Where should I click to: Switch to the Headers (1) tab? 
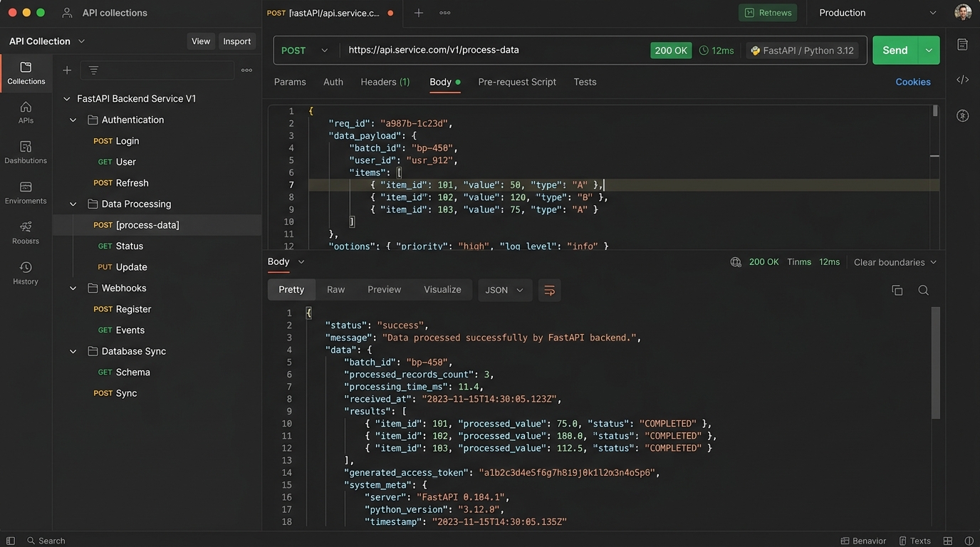385,82
